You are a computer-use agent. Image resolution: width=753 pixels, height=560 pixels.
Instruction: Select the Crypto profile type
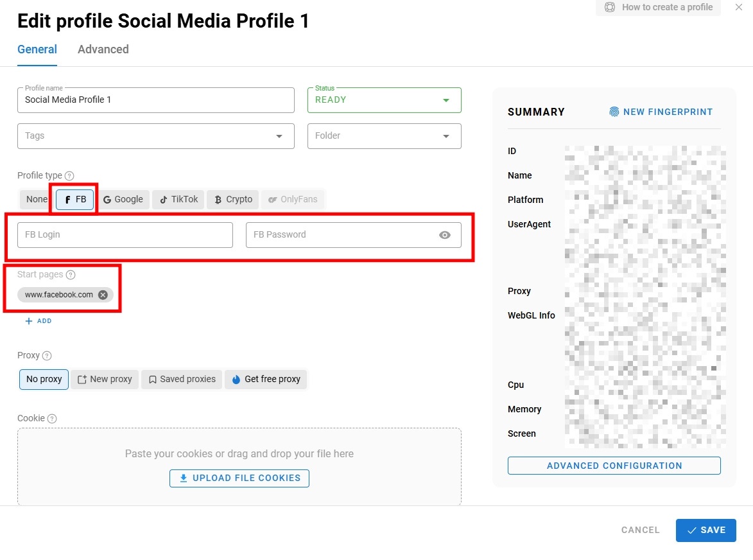pyautogui.click(x=232, y=199)
